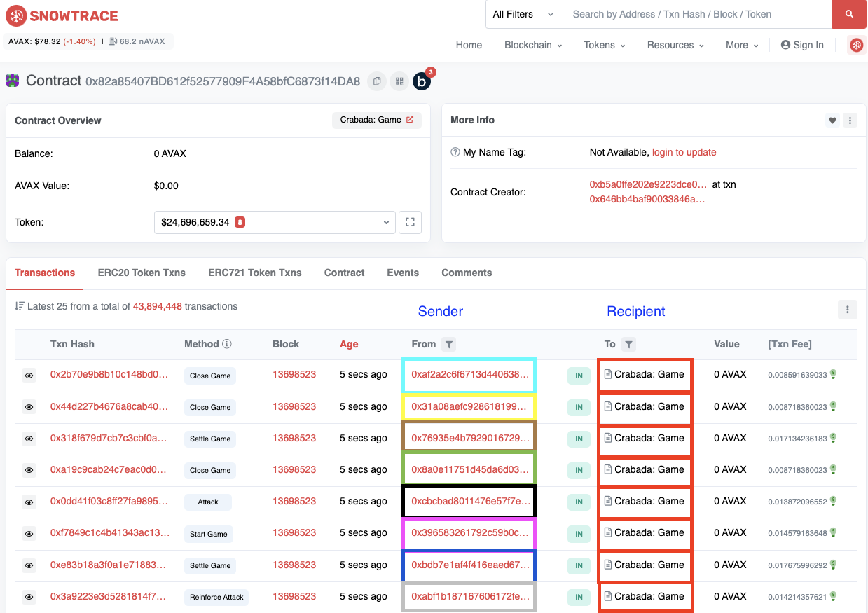Preview transaction 0xa19c9cab24c7eac0d0 with the eye icon
This screenshot has width=868, height=613.
click(29, 470)
